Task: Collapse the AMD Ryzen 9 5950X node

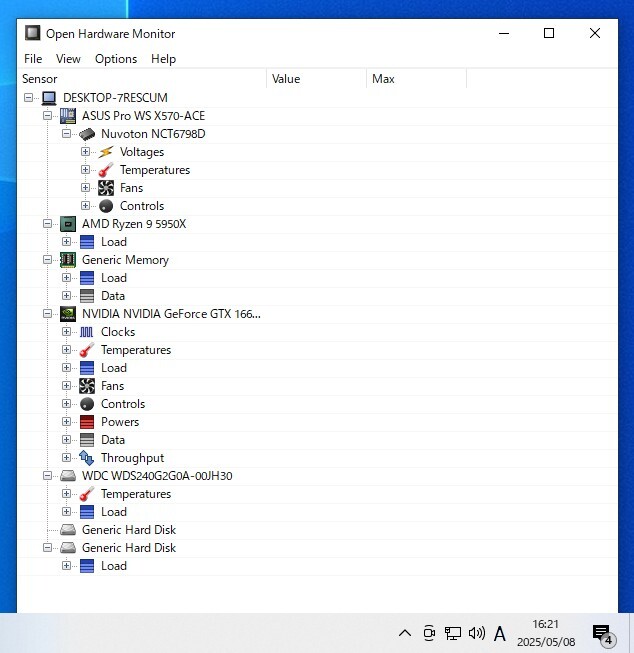Action: point(47,224)
